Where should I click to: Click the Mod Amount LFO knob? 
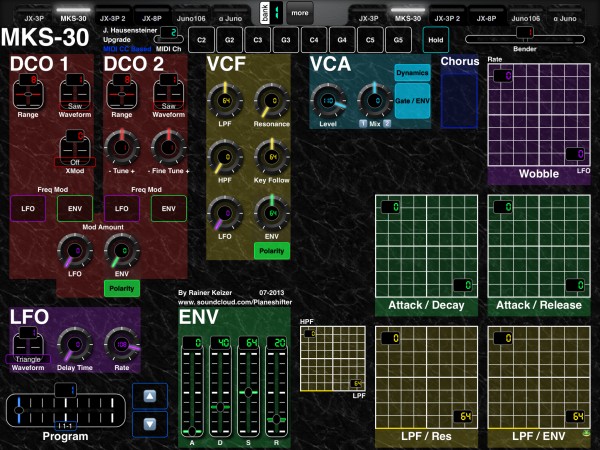tap(75, 251)
